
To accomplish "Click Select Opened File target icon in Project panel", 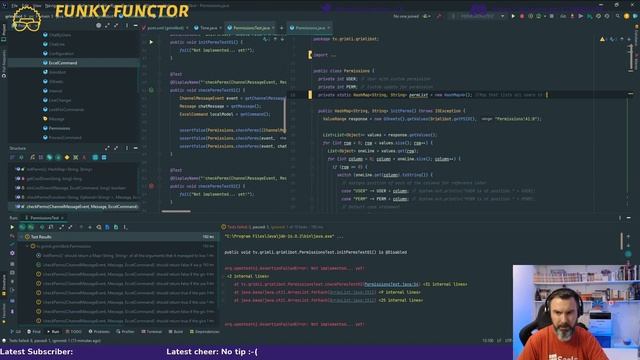I will pos(98,25).
